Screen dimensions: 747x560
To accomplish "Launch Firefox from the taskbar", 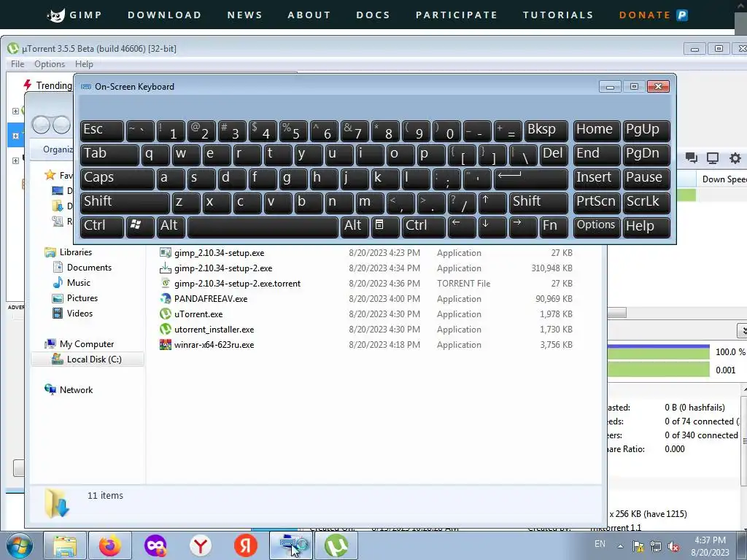I will pos(110,545).
